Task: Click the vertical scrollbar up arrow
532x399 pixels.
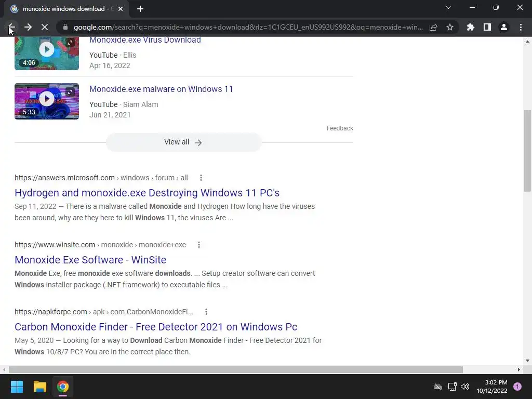Action: click(x=527, y=42)
